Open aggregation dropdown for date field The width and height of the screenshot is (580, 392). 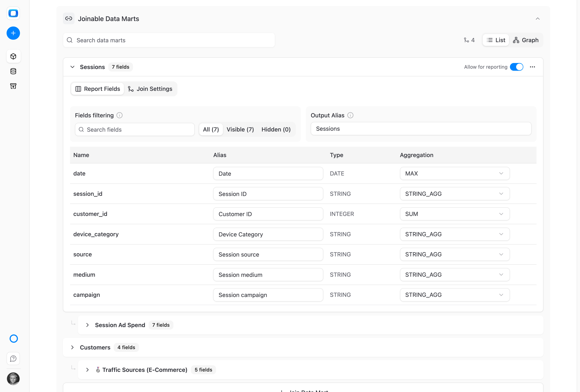(455, 174)
